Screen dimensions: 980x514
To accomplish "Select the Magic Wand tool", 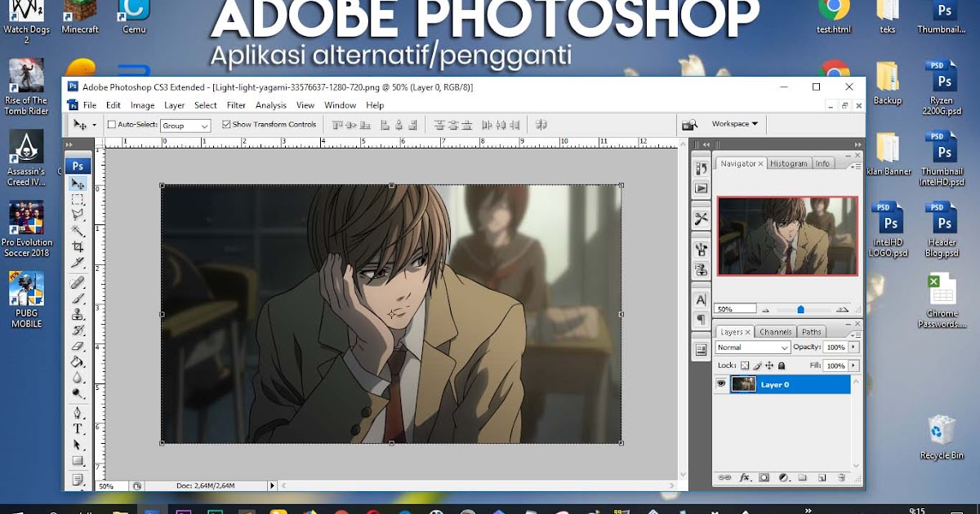I will point(78,230).
